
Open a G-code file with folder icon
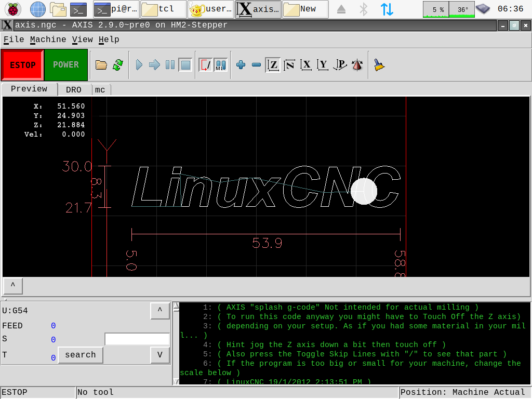click(101, 65)
